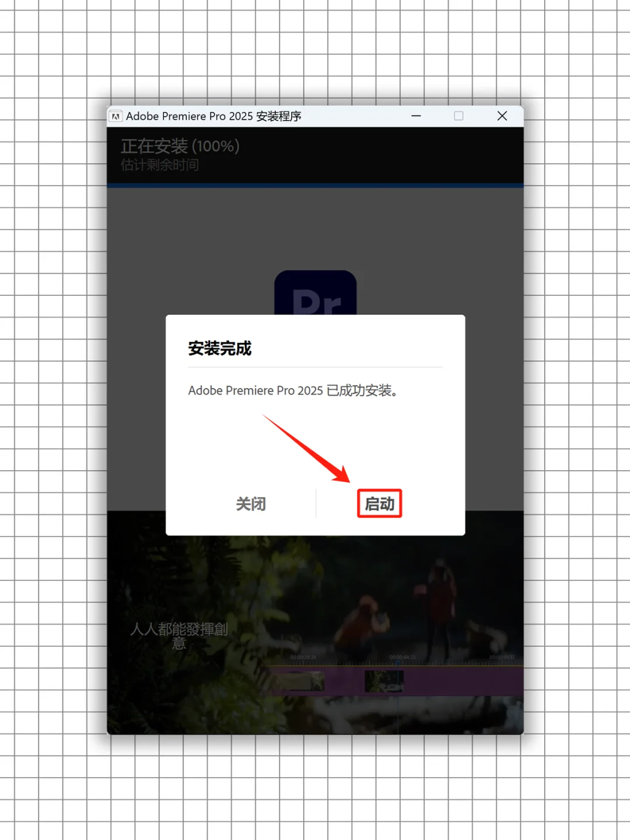This screenshot has width=630, height=840.
Task: Click the timecode reading 00:00:44:23
Action: coord(402,657)
